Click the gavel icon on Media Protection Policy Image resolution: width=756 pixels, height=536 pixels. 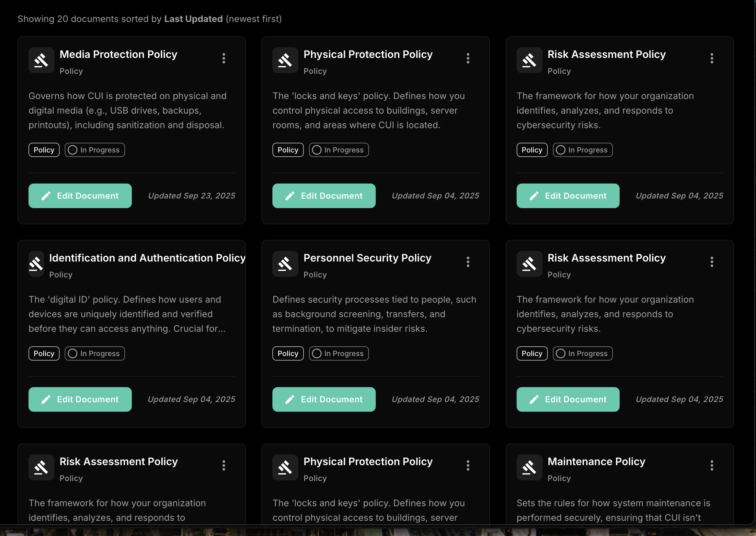point(41,60)
